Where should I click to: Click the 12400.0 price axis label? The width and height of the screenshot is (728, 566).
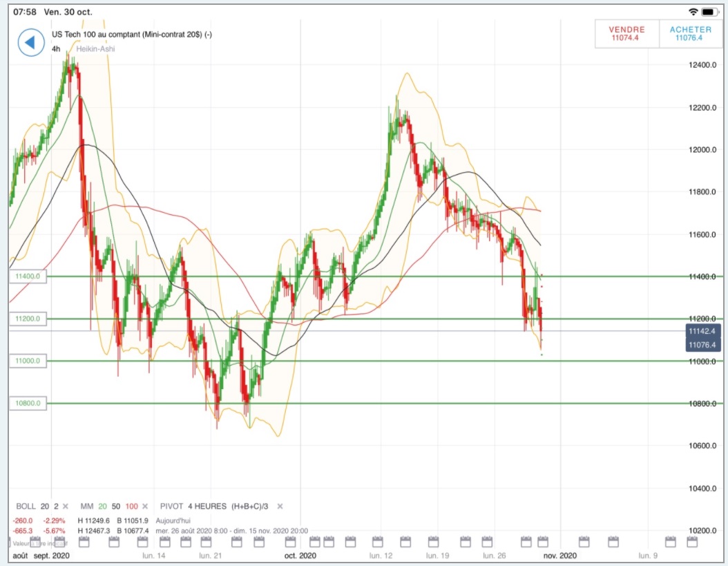click(702, 65)
